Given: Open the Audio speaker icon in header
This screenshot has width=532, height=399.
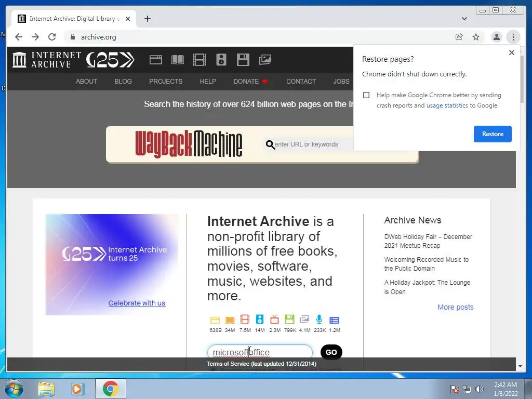Looking at the screenshot, I should coord(221,60).
